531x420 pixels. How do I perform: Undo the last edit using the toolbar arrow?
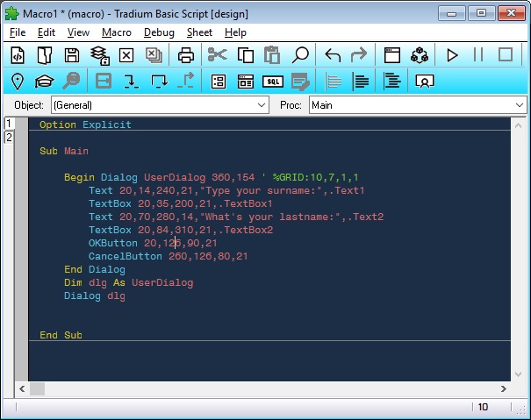pos(333,55)
